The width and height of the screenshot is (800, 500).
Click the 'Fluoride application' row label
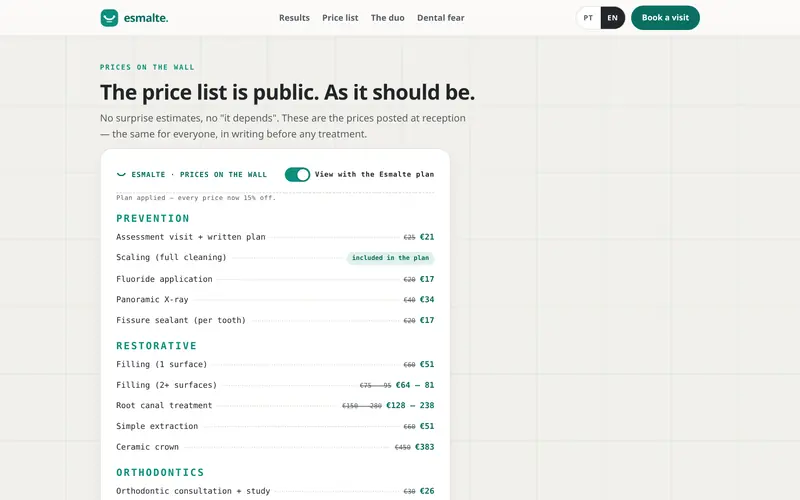coord(164,279)
